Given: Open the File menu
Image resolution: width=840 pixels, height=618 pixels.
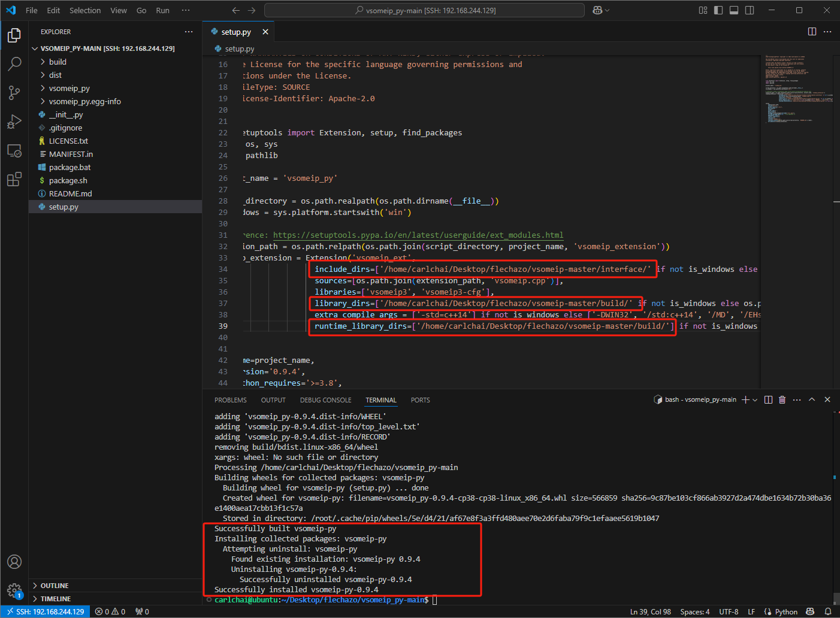Looking at the screenshot, I should [x=32, y=10].
